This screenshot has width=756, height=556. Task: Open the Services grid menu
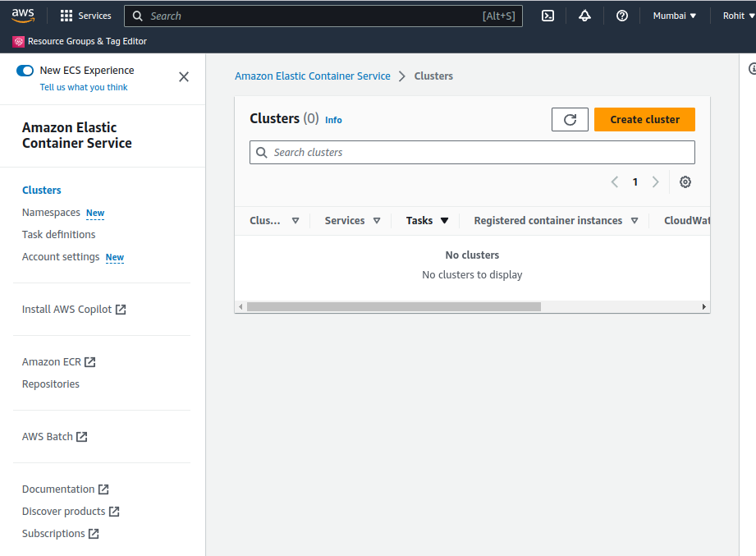click(x=86, y=16)
